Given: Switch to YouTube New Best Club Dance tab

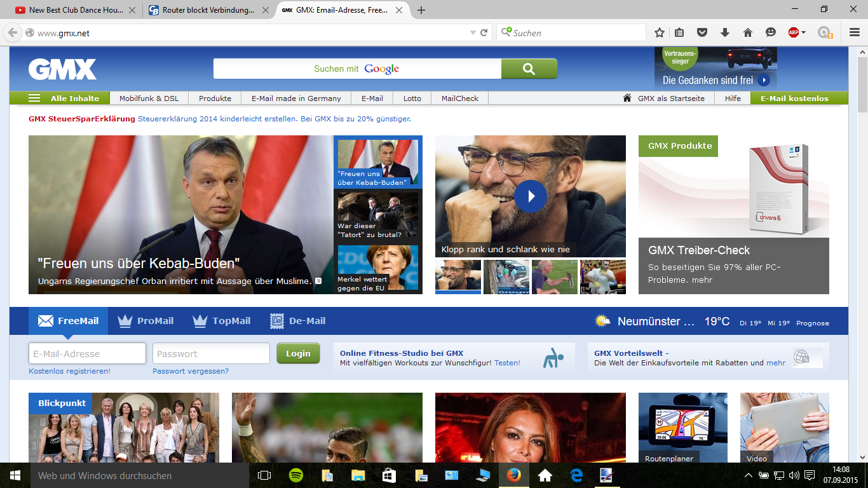Looking at the screenshot, I should pos(75,10).
